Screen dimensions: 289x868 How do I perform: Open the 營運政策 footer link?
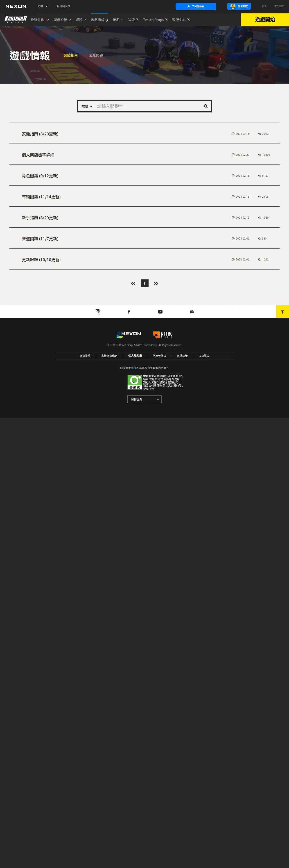tap(182, 356)
